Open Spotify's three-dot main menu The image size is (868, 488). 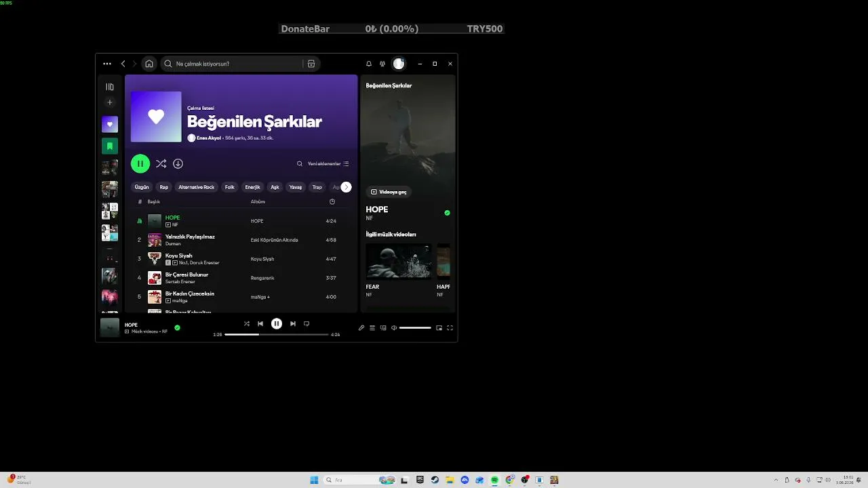[107, 64]
